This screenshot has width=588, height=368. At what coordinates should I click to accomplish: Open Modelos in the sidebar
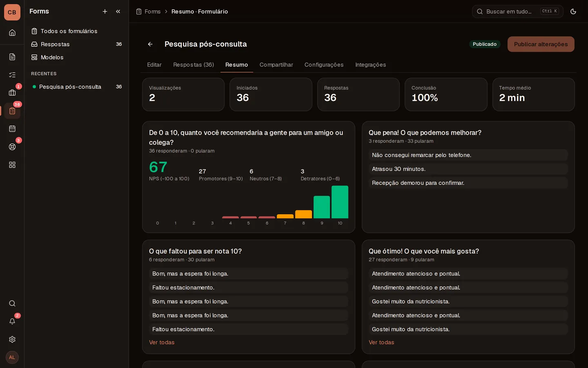(76, 57)
